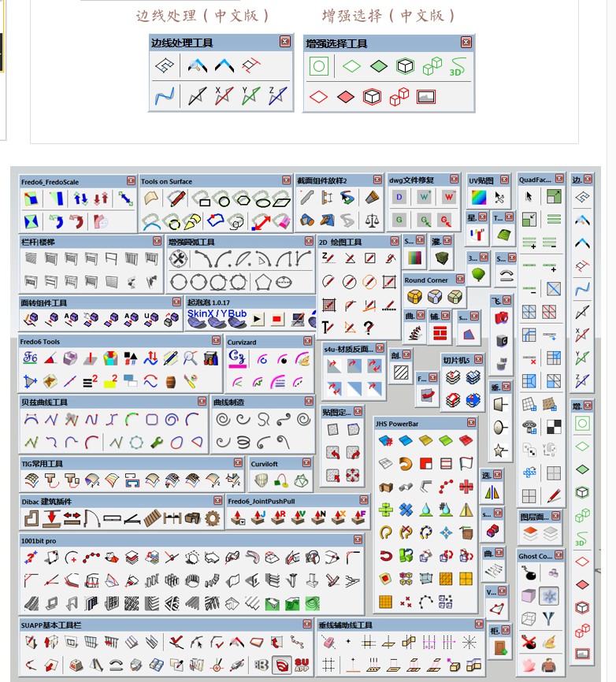
Task: Click the question mark icon in 2D 绘图工具
Action: 369,328
